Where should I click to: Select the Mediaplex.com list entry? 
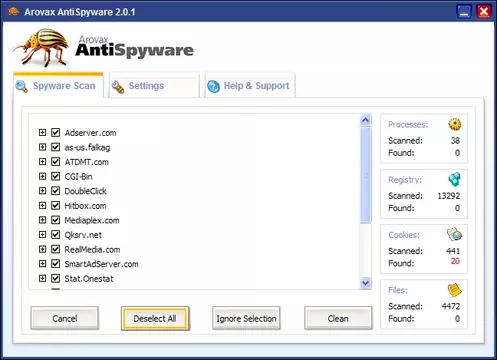pos(92,220)
